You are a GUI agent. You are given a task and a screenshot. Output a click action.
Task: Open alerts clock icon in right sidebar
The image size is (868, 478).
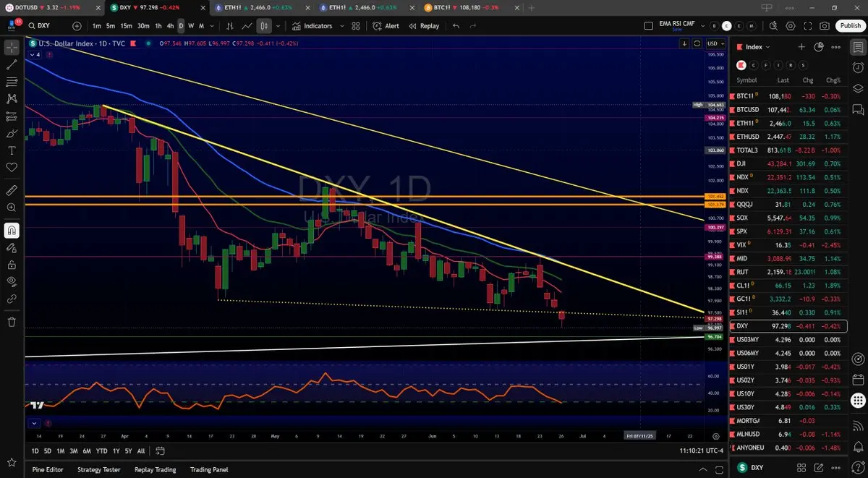point(858,67)
